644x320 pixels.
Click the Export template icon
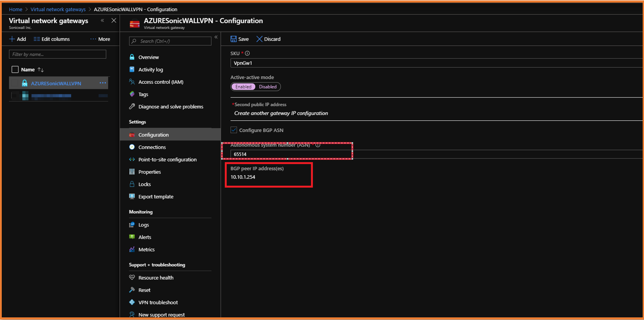tap(132, 196)
